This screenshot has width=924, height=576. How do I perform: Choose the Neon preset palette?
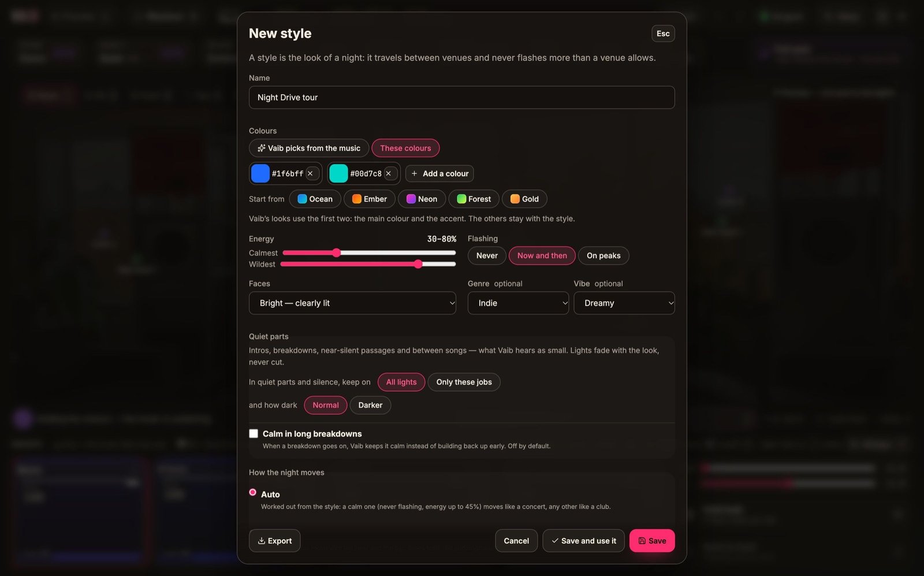(422, 199)
